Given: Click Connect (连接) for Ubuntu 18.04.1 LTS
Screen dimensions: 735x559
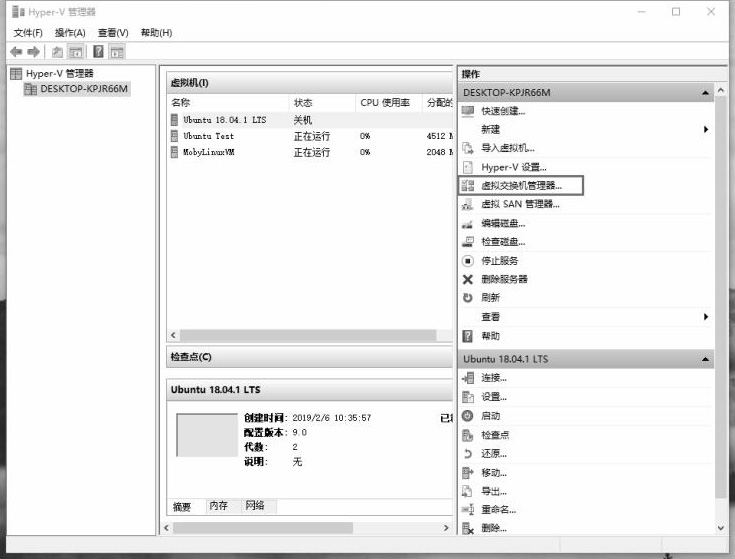Looking at the screenshot, I should coord(493,378).
